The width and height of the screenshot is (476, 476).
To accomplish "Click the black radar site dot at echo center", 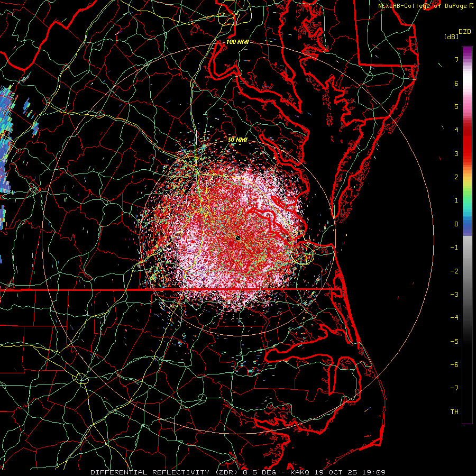I will tap(238, 238).
